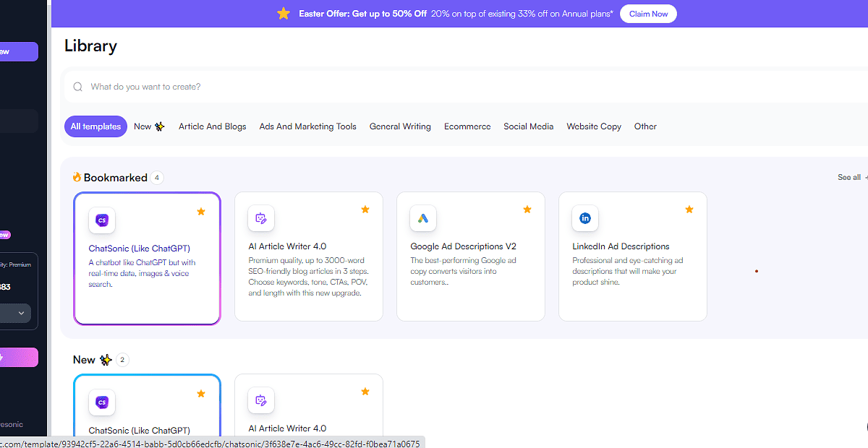
Task: Open ChatSonic icon in the New section
Action: point(101,402)
